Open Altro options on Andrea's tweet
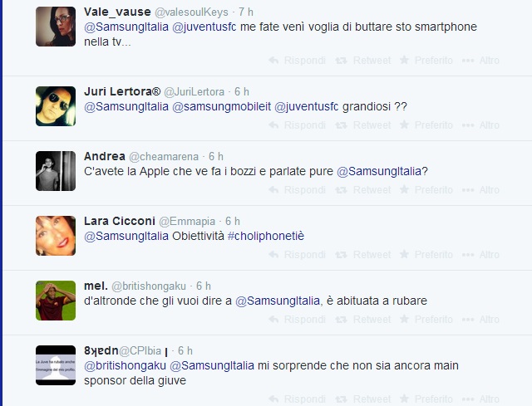This screenshot has height=406, width=532. [480, 190]
